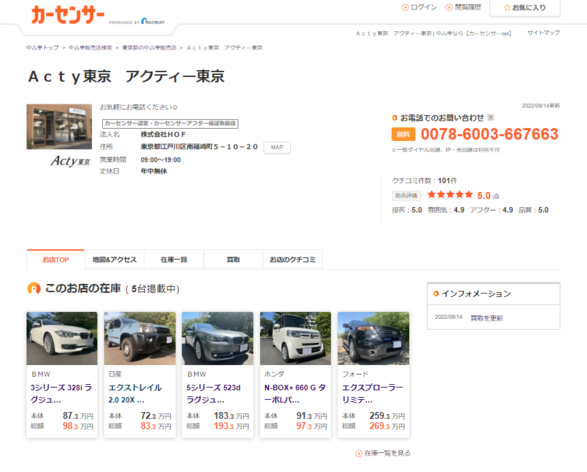Click phone number 0078-6003-667663

coord(490,134)
